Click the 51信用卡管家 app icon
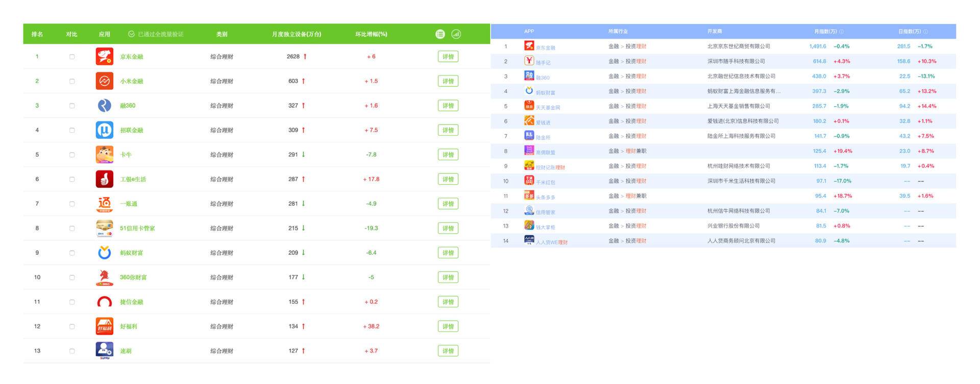 105,228
